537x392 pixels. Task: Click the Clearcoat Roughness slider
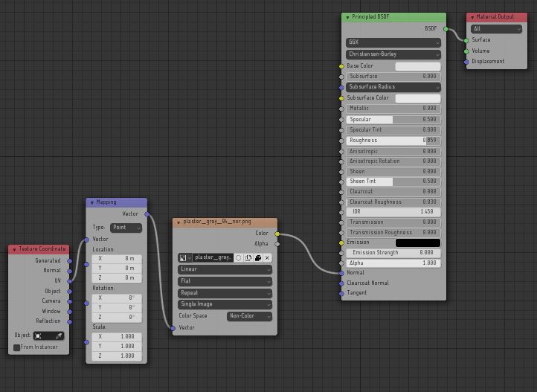tap(393, 202)
